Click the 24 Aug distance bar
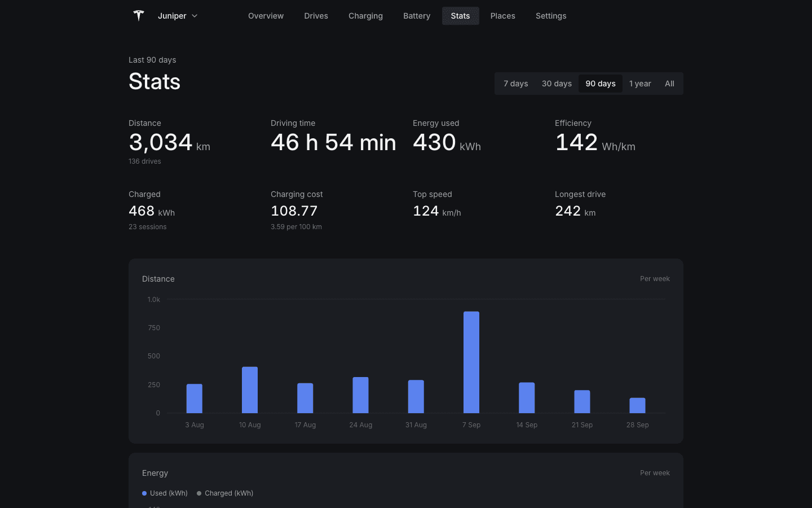The image size is (812, 508). point(360,395)
